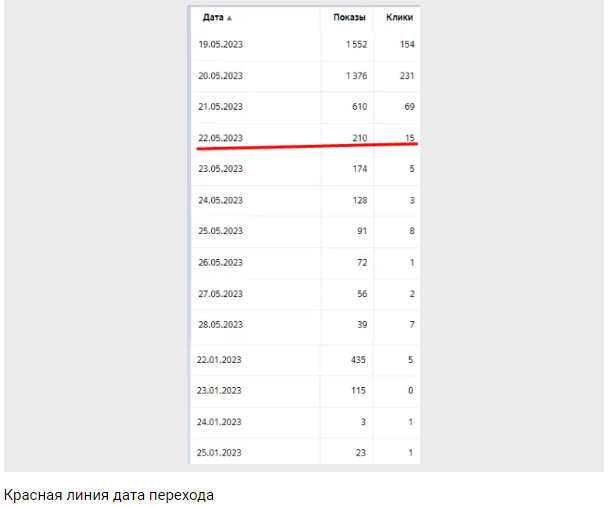Click caption Красная линия дата перехода
608x507 pixels.
click(x=109, y=495)
